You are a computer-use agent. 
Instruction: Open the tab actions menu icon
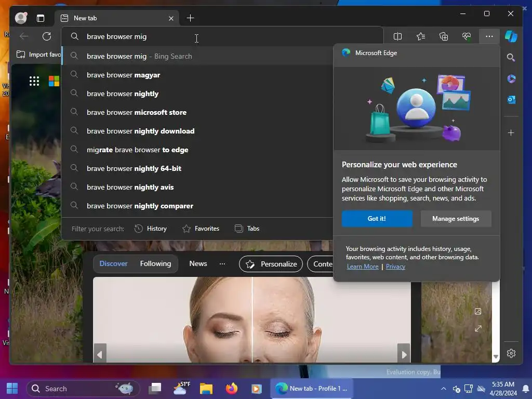pyautogui.click(x=41, y=18)
